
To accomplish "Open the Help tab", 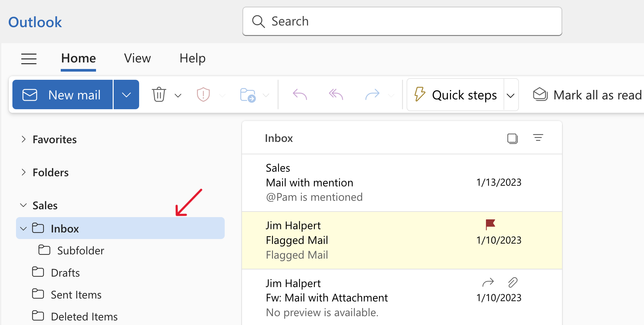I will click(x=192, y=59).
